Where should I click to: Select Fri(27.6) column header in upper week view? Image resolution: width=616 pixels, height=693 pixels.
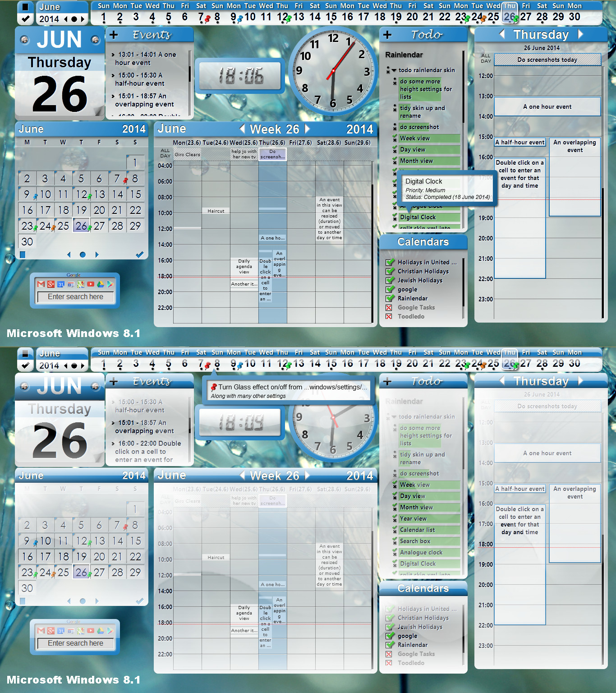(x=300, y=143)
